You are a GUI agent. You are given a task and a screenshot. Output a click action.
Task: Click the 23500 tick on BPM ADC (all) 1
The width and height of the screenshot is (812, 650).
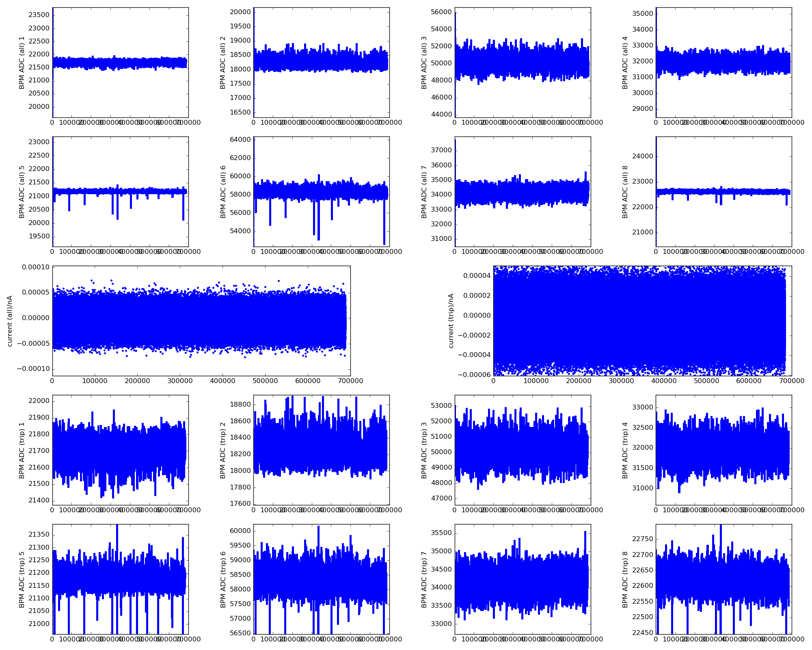pyautogui.click(x=39, y=15)
